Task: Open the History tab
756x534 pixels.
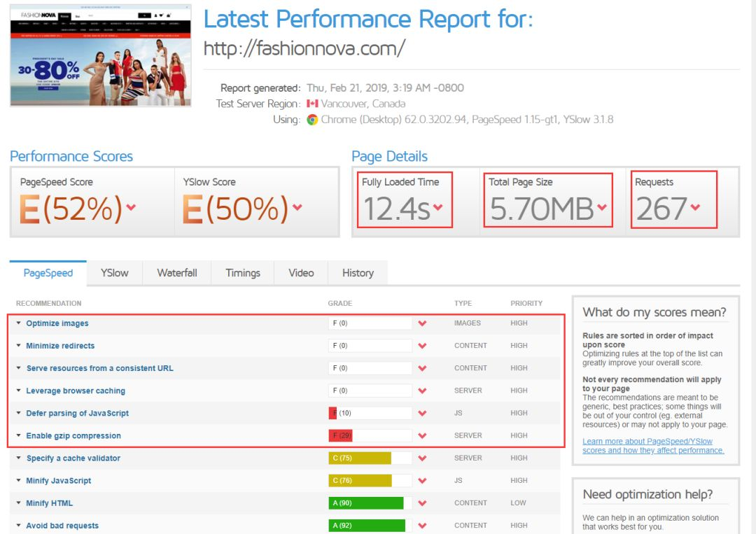Action: (x=358, y=273)
